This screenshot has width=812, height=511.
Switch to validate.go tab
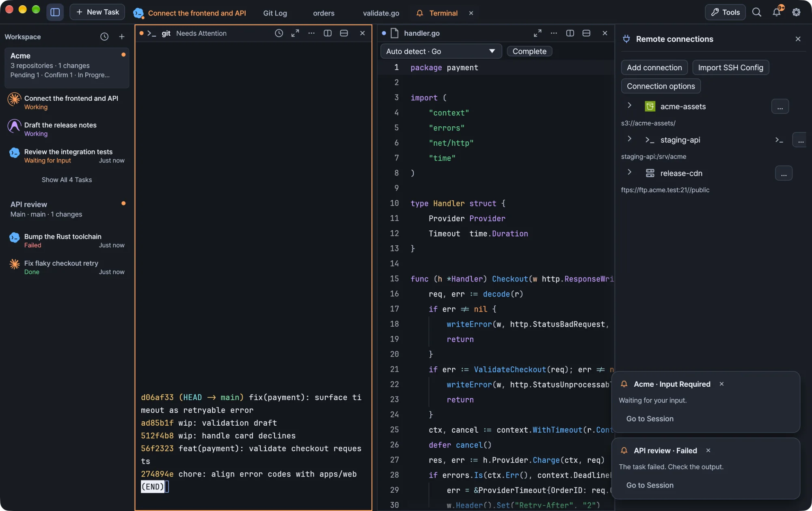tap(381, 13)
